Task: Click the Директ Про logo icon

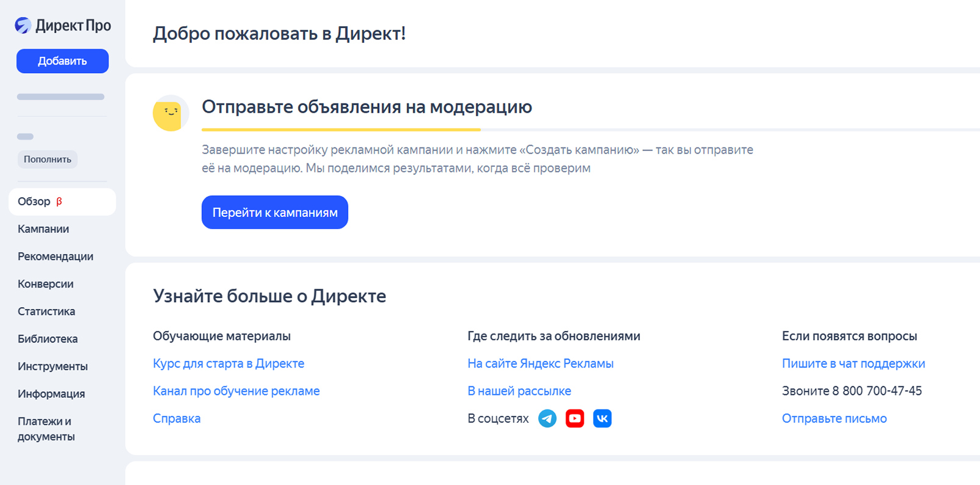Action: [x=23, y=25]
